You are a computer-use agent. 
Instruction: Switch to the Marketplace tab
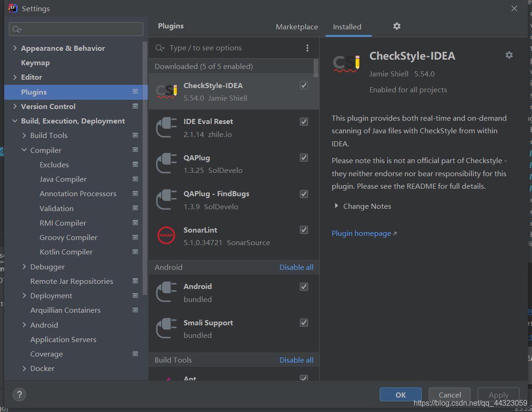pos(297,27)
